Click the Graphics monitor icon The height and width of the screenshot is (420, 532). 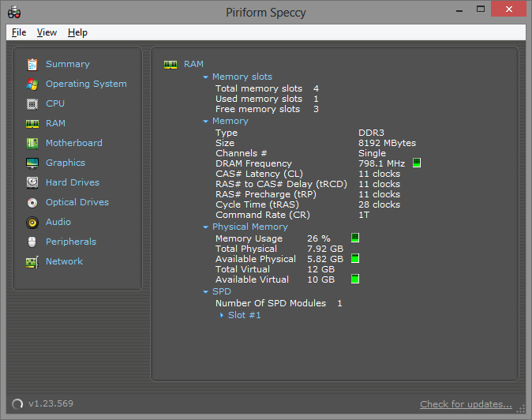click(x=32, y=163)
